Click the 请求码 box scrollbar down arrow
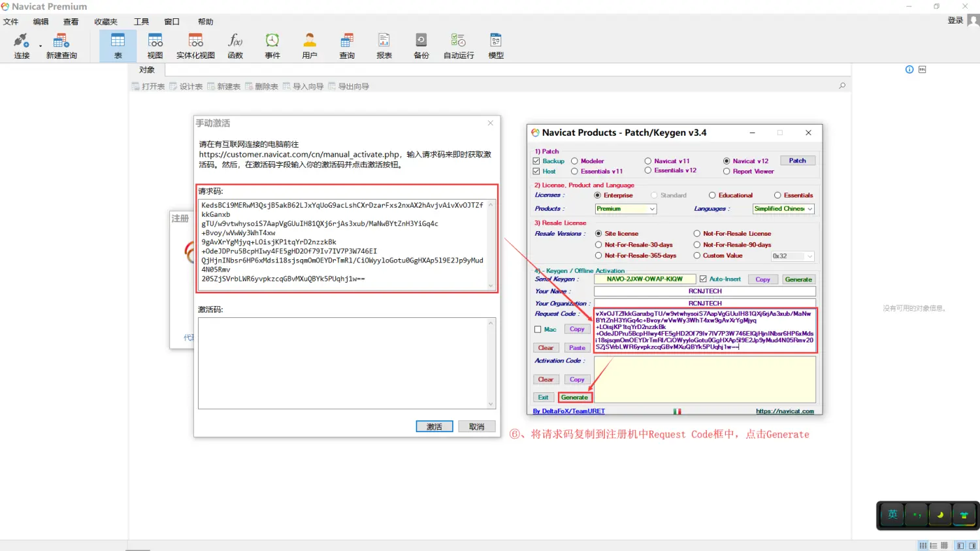This screenshot has height=551, width=980. [x=491, y=286]
